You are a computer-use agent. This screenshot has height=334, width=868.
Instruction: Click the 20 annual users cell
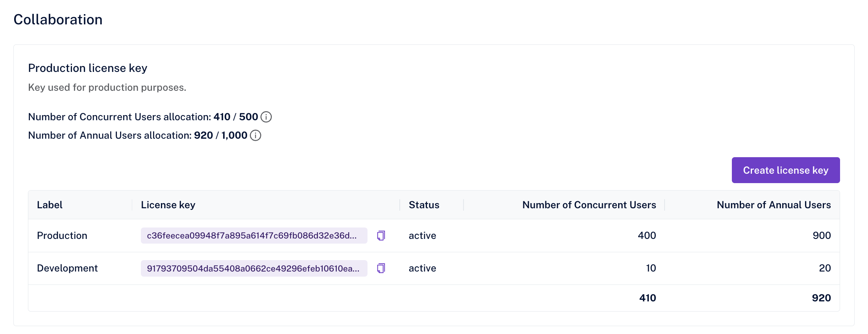(x=824, y=268)
